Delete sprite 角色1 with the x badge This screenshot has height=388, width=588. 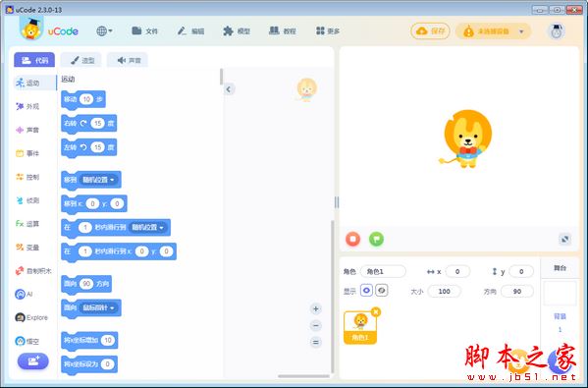pos(376,311)
